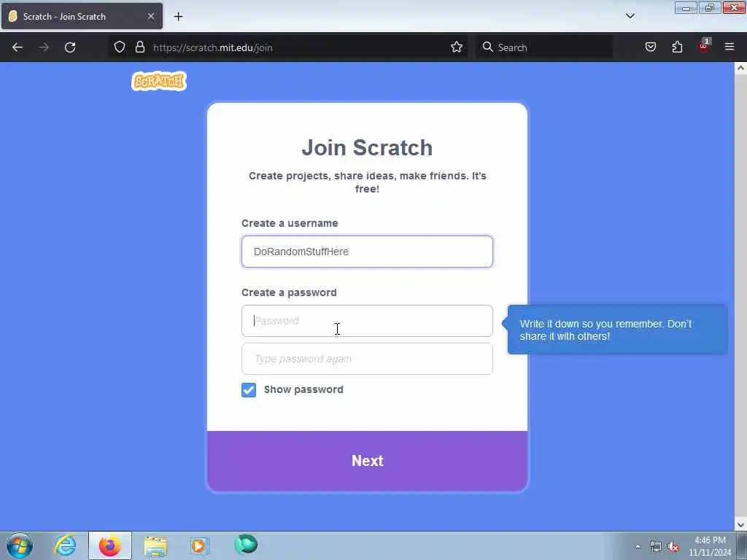Close the Scratch - Join Scratch tab
Image resolution: width=747 pixels, height=560 pixels.
pyautogui.click(x=151, y=16)
